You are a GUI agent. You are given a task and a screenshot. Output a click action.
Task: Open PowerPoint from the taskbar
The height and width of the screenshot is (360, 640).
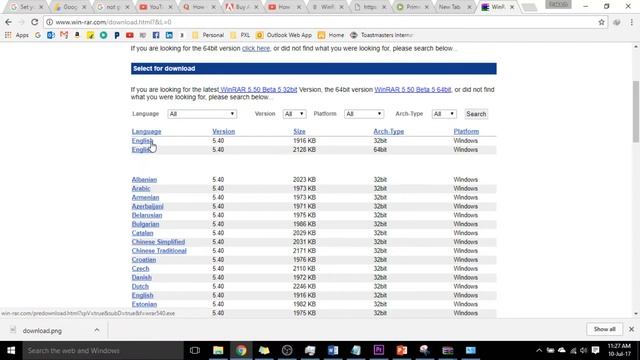pos(402,351)
